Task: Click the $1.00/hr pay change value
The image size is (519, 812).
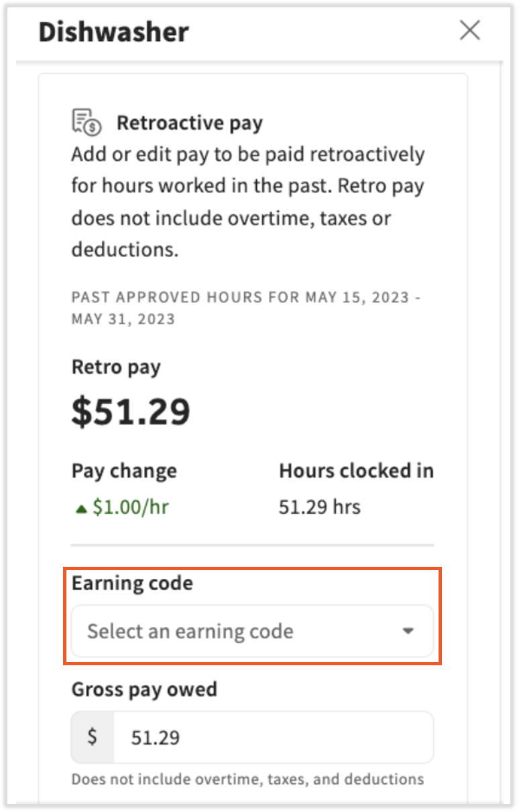Action: [130, 507]
